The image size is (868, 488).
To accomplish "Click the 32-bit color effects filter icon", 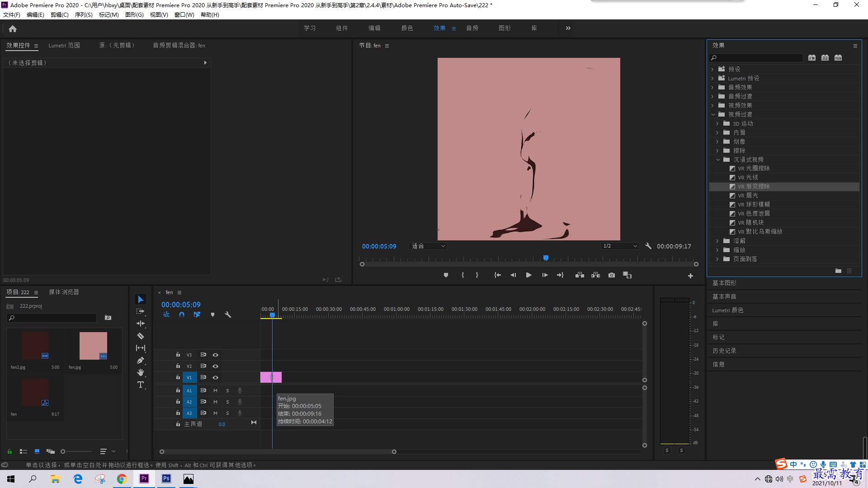I will (825, 58).
